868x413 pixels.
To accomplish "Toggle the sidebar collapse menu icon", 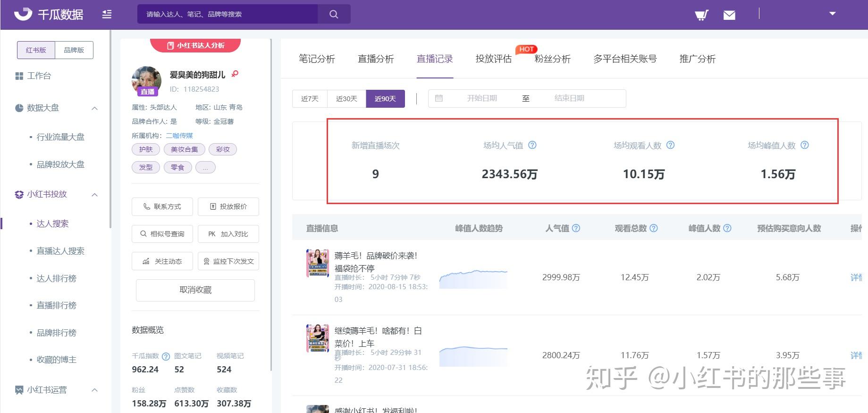I will coord(107,14).
